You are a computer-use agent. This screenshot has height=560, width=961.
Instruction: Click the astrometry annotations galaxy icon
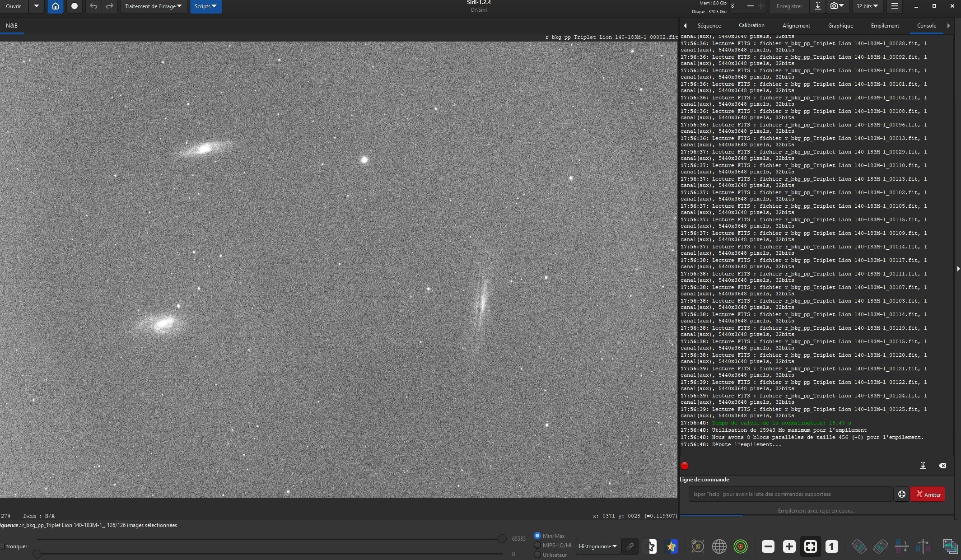click(698, 546)
